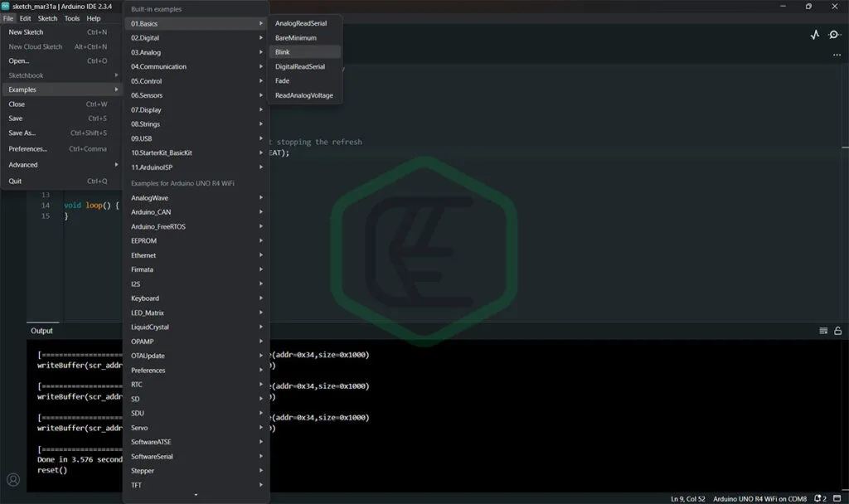The height and width of the screenshot is (504, 849).
Task: Expand the LED_Matrix examples submenu
Action: 196,313
